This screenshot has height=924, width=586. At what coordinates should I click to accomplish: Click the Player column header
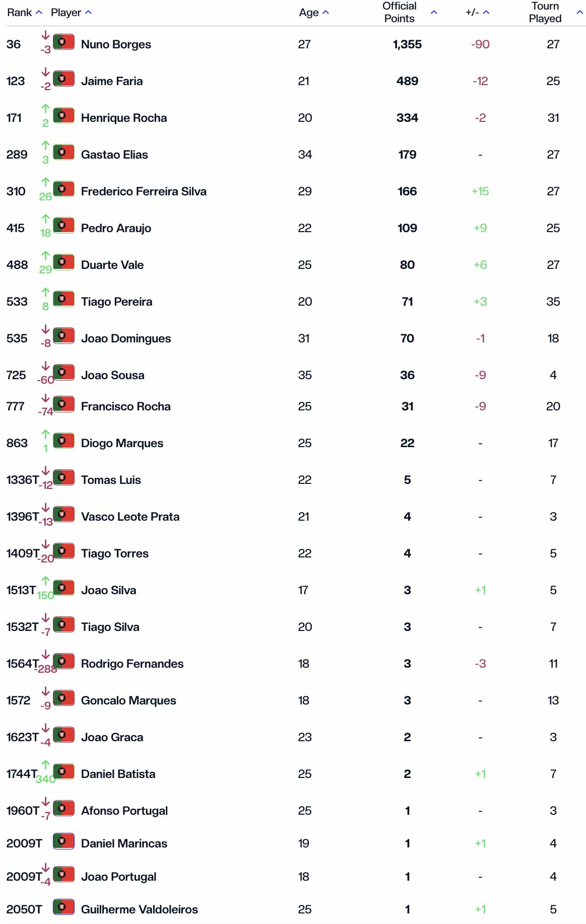[x=66, y=13]
